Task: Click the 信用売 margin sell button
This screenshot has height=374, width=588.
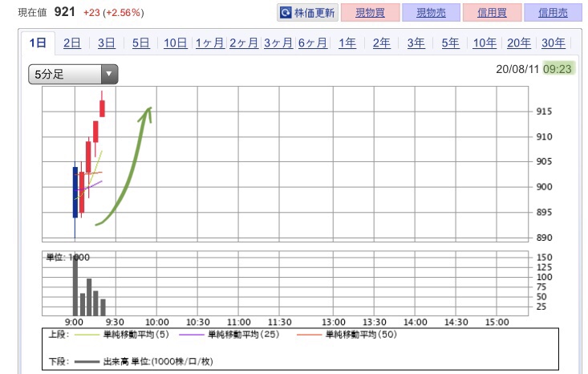Action: [x=553, y=13]
